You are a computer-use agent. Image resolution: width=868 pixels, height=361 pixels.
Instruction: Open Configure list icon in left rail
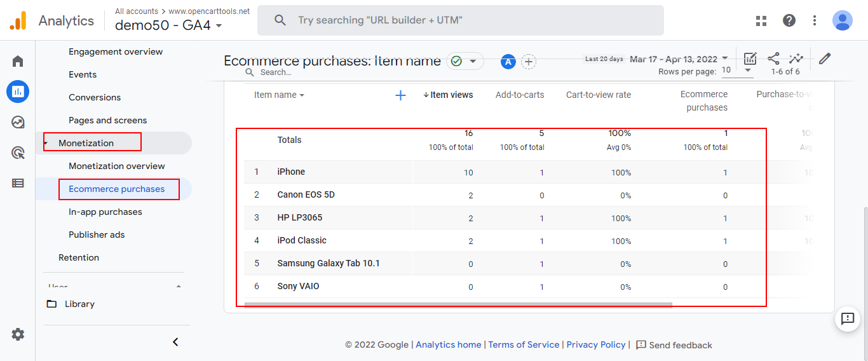coord(18,183)
